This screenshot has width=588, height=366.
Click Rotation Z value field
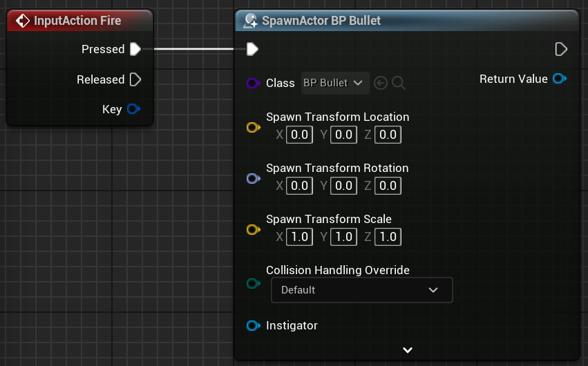tap(388, 186)
